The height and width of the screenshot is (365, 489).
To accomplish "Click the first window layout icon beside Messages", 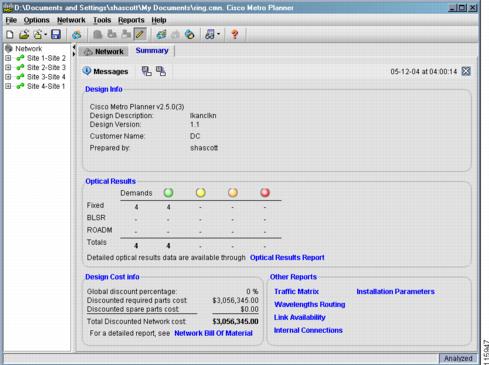I will click(x=147, y=71).
